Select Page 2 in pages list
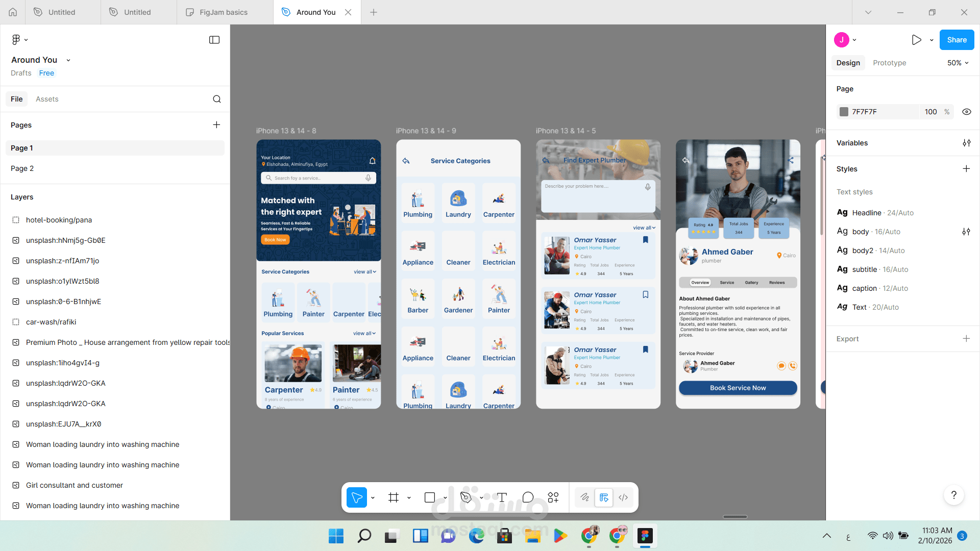 (115, 168)
